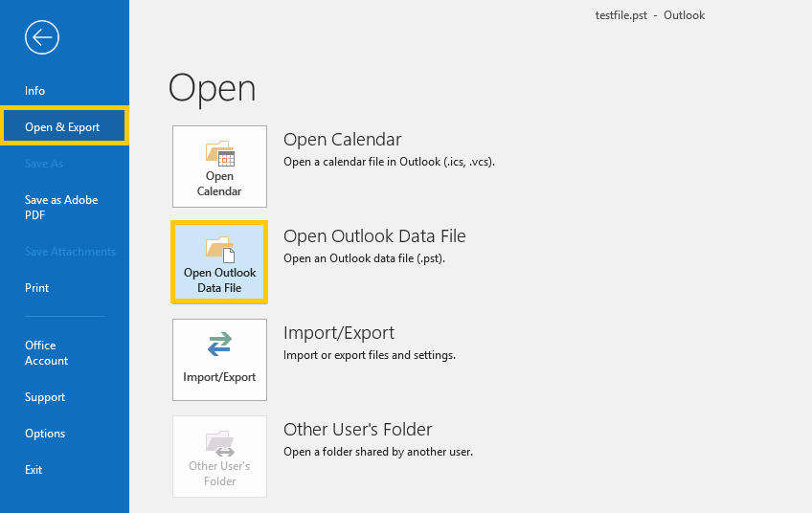Open the Print page
This screenshot has width=812, height=513.
[x=36, y=288]
